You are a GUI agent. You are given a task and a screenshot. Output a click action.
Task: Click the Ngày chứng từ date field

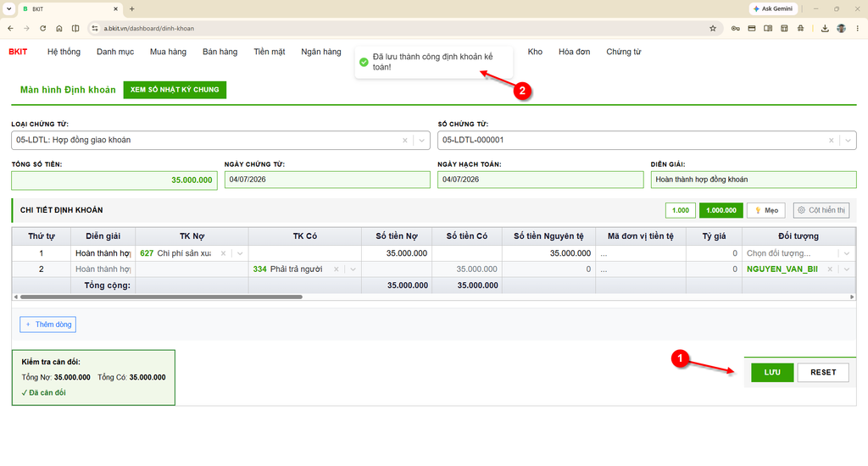point(327,180)
